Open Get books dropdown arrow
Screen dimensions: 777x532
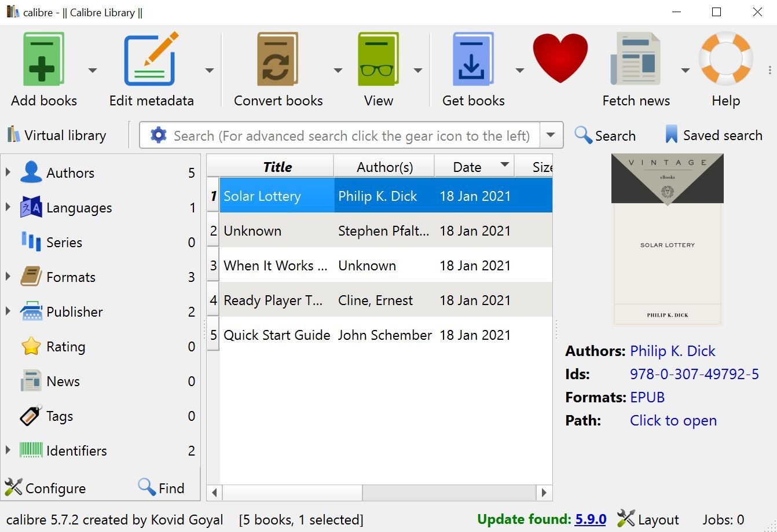click(519, 70)
